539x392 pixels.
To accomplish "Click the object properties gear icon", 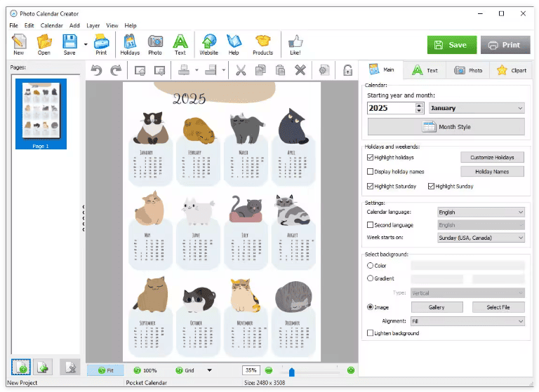I will click(323, 70).
